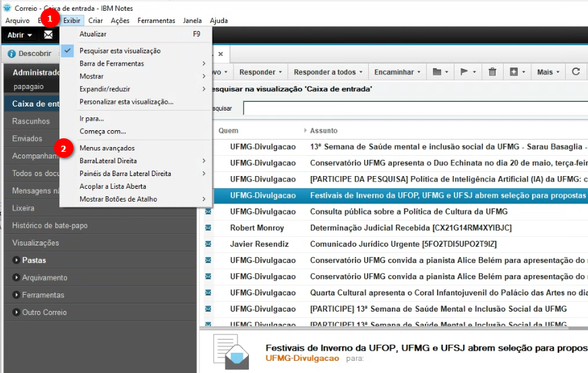This screenshot has height=373, width=588.
Task: Open the Responder dropdown
Action: tap(261, 72)
